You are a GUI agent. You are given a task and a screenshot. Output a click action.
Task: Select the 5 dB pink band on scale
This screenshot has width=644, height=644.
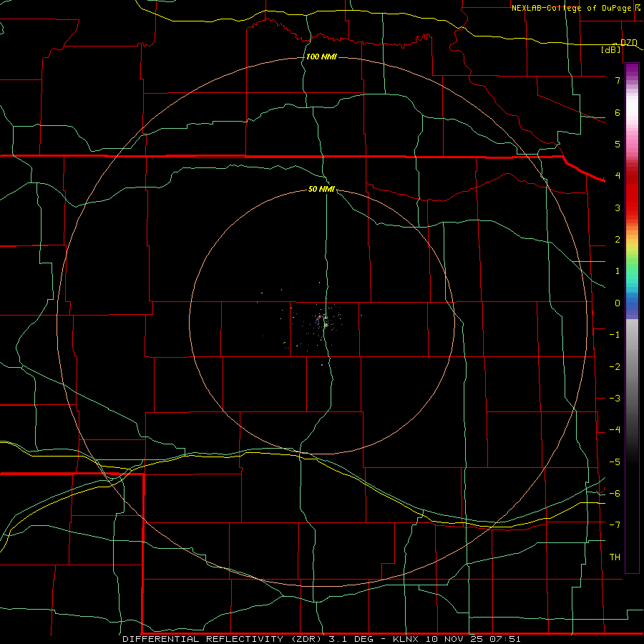(x=632, y=145)
